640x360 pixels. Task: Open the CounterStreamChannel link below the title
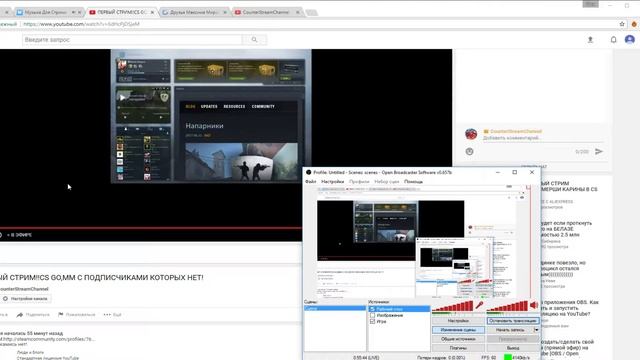tap(24, 289)
